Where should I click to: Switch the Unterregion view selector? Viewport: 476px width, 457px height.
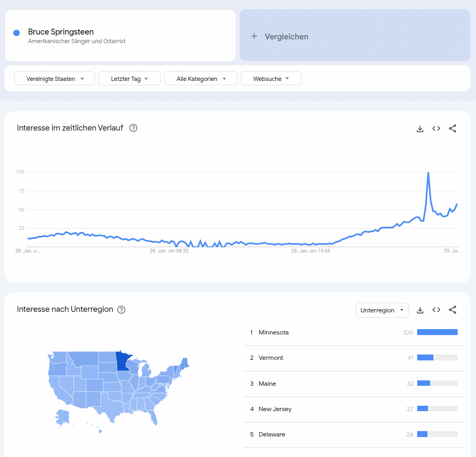pos(382,310)
